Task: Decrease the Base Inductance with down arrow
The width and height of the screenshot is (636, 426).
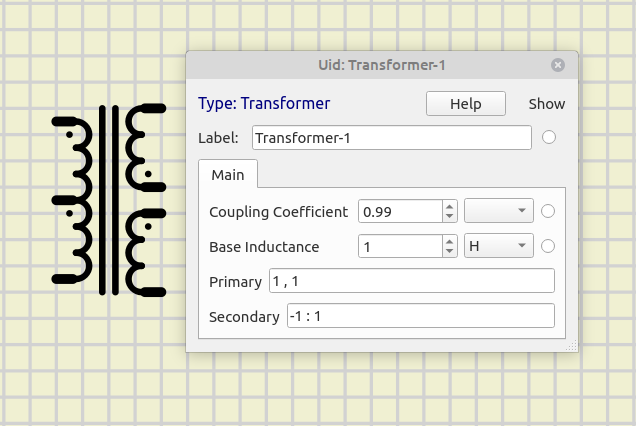Action: [450, 252]
